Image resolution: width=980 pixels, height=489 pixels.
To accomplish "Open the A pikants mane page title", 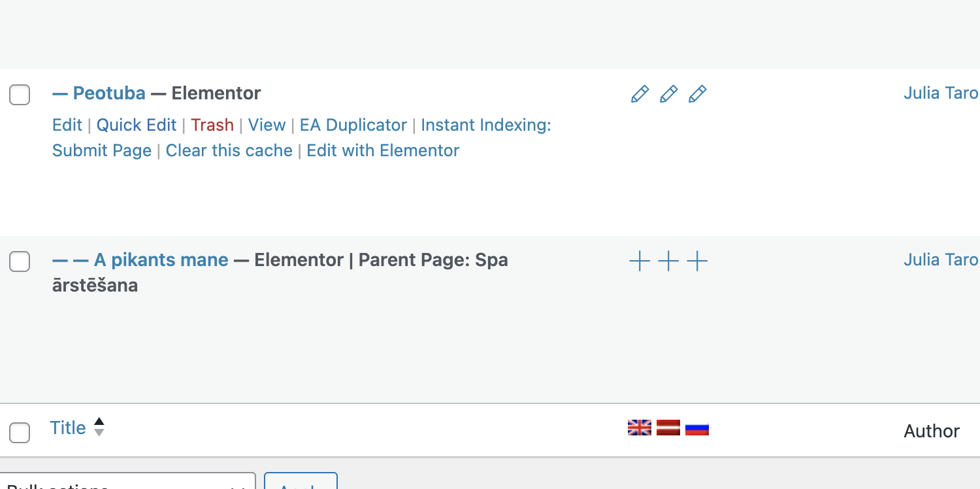I will pyautogui.click(x=161, y=260).
